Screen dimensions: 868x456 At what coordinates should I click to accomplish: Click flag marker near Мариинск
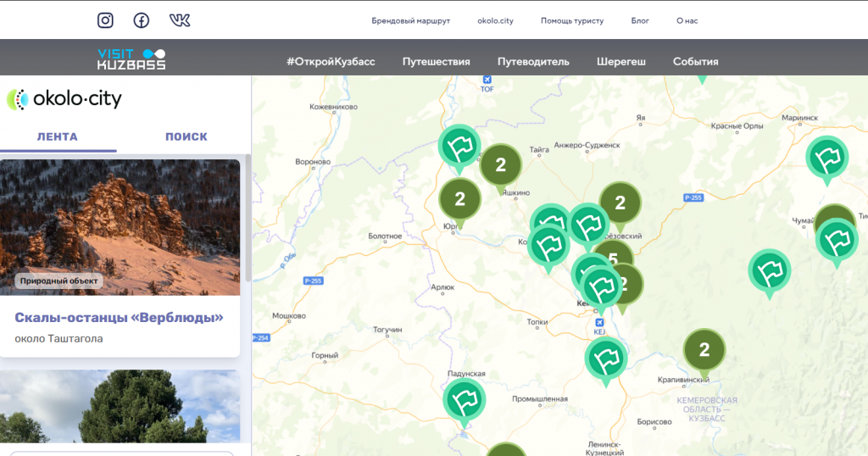tap(827, 158)
